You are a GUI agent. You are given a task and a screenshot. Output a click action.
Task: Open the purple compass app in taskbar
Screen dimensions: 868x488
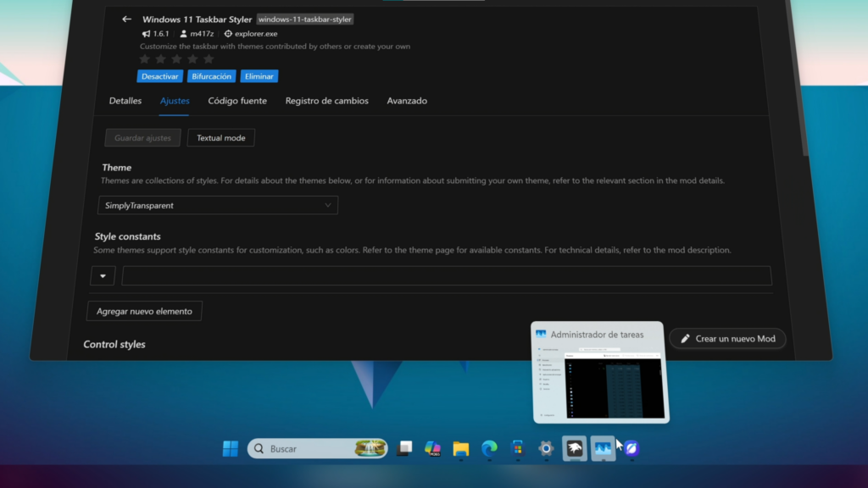point(632,448)
